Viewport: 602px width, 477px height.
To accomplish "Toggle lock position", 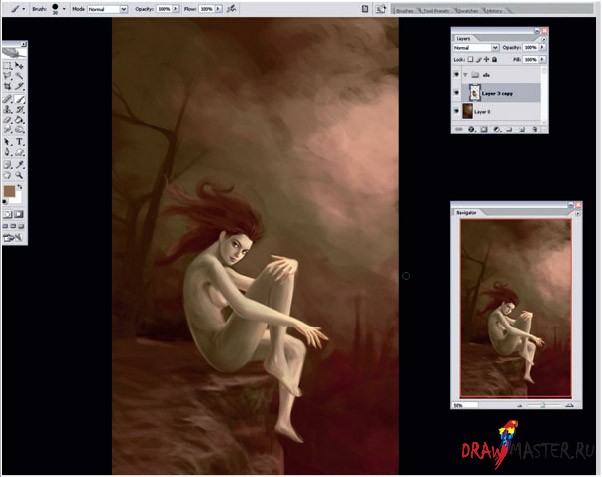I will click(x=486, y=60).
